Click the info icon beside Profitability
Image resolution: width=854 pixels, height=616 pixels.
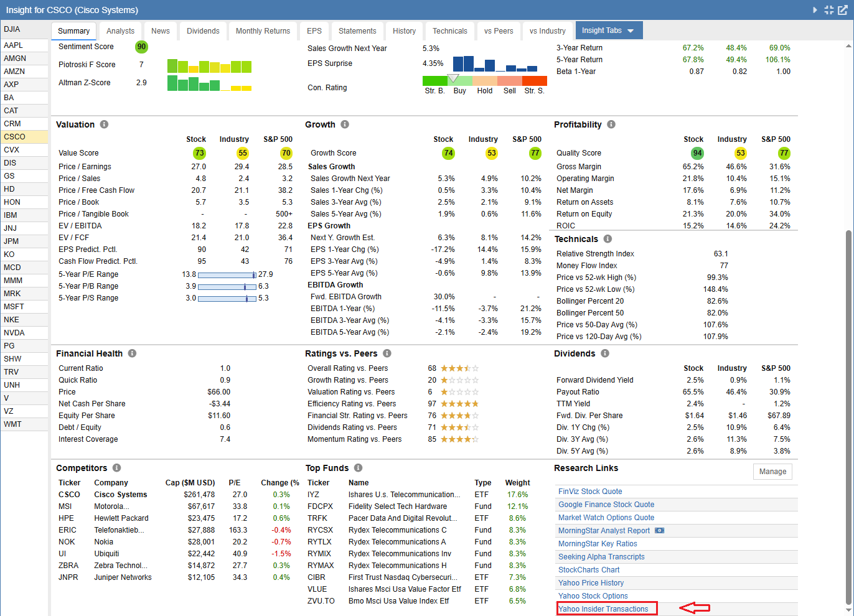click(x=611, y=124)
